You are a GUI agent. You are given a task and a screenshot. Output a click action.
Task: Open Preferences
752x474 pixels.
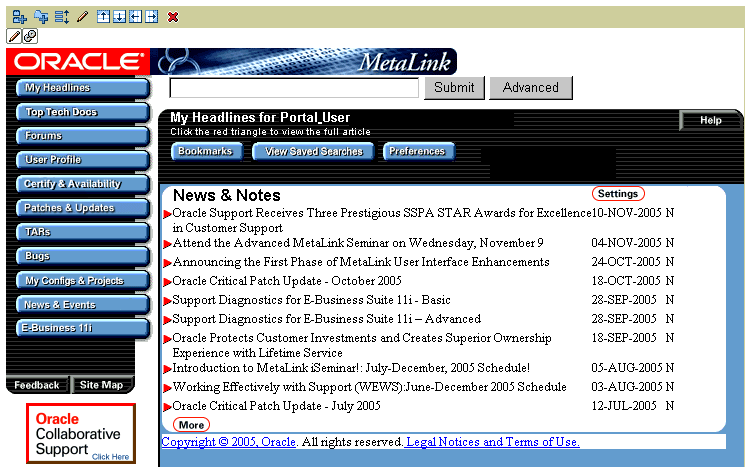[x=418, y=152]
